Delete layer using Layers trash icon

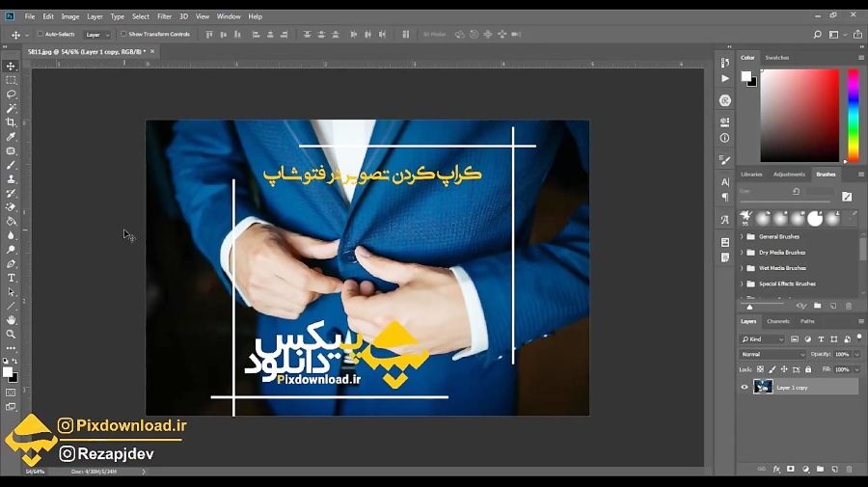coord(849,469)
